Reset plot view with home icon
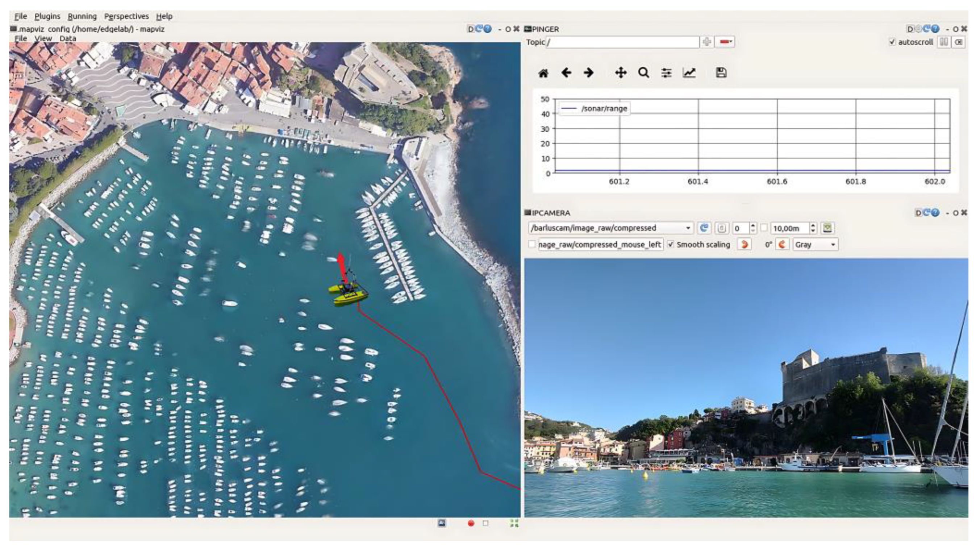Image resolution: width=980 pixels, height=549 pixels. (x=543, y=73)
